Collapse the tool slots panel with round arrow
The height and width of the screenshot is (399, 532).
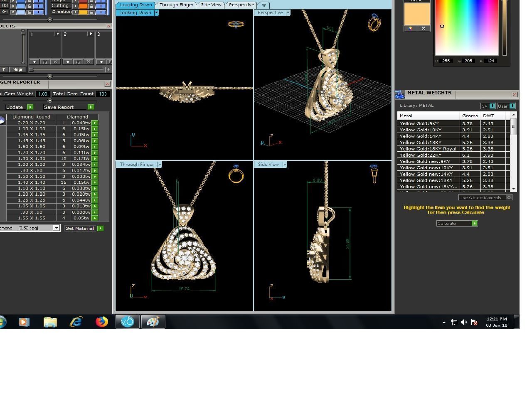[50, 76]
